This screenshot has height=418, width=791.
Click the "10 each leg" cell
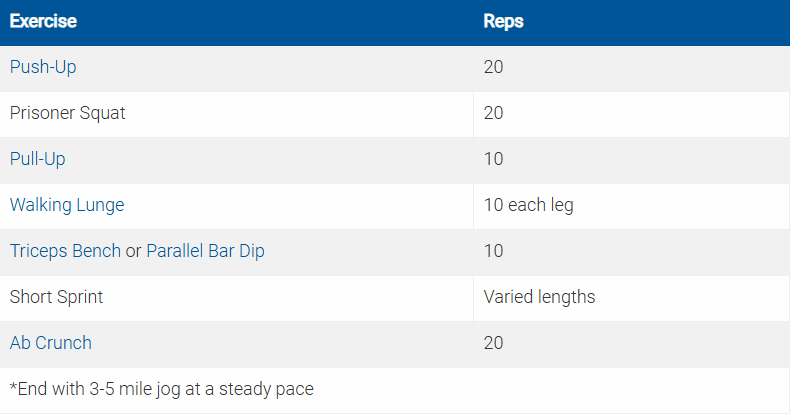(x=528, y=205)
